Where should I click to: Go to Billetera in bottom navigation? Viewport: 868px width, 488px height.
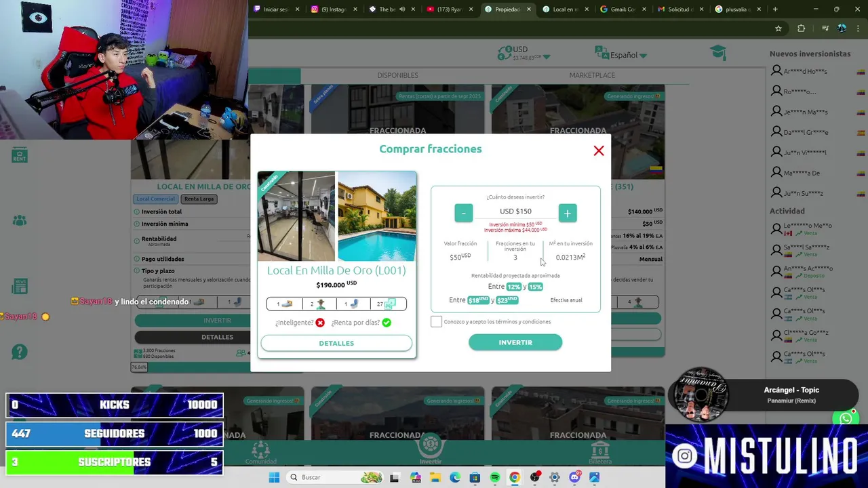click(600, 453)
